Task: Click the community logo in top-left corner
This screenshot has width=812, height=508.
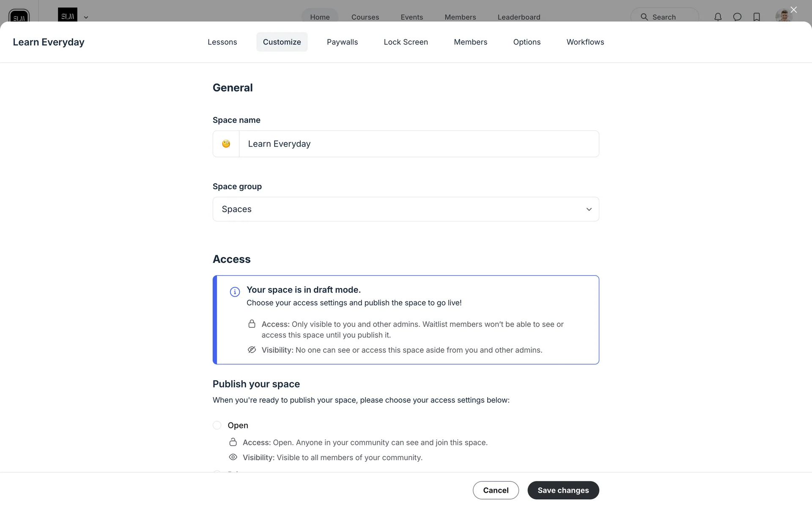Action: point(19,16)
